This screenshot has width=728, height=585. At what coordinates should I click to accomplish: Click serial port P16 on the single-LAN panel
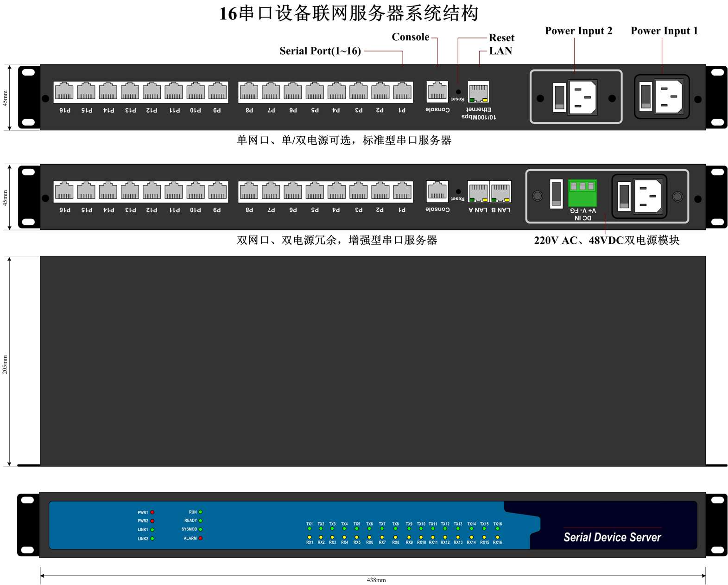pyautogui.click(x=64, y=91)
